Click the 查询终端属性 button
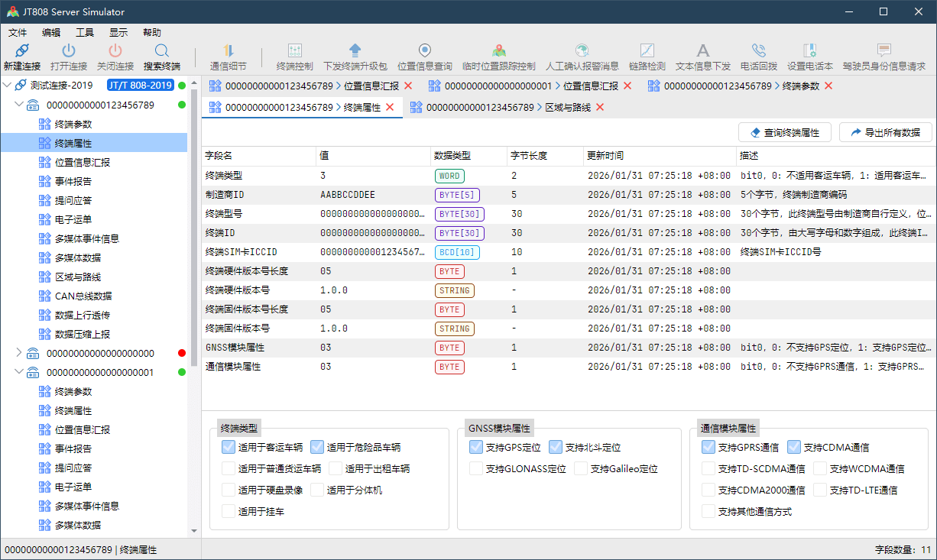Image resolution: width=937 pixels, height=560 pixels. click(784, 132)
